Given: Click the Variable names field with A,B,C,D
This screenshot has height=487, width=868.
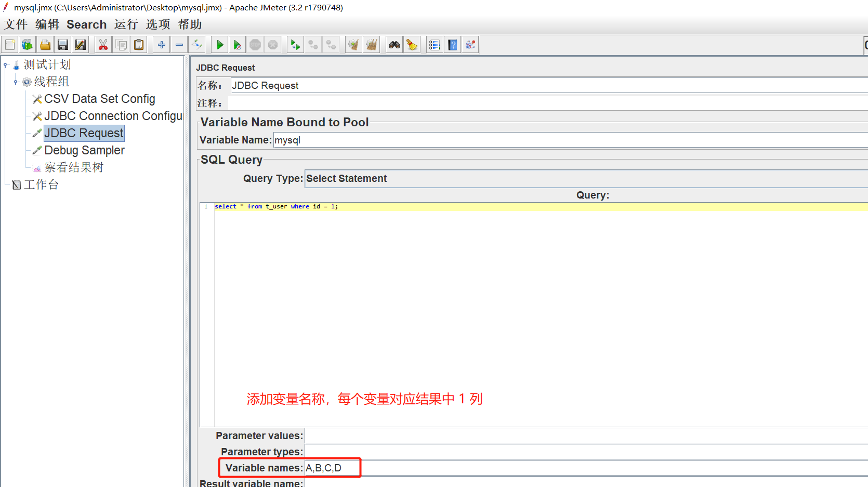Looking at the screenshot, I should click(x=586, y=468).
